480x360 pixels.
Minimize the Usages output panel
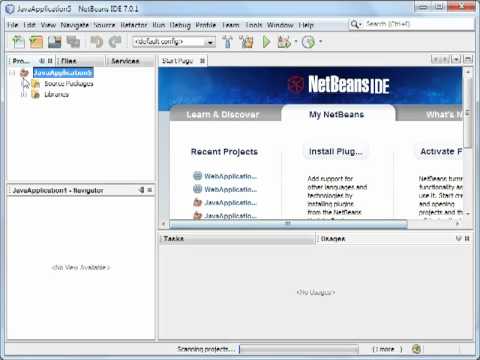tap(459, 238)
